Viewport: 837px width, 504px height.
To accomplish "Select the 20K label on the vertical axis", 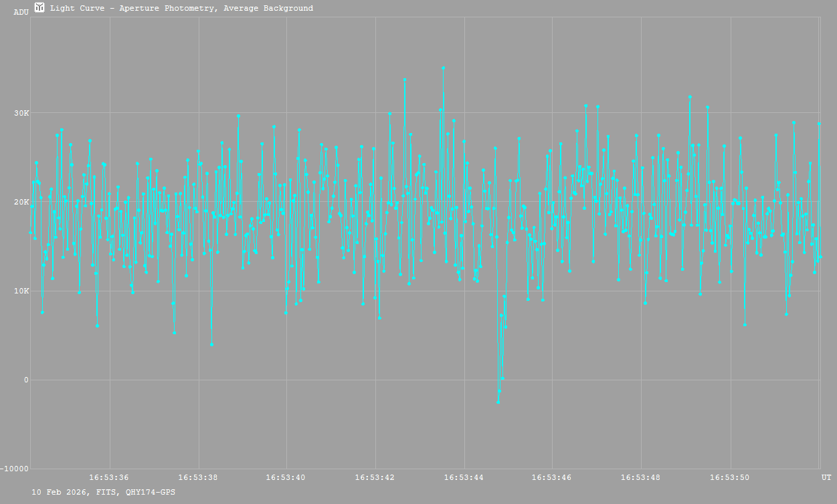I will tap(22, 202).
